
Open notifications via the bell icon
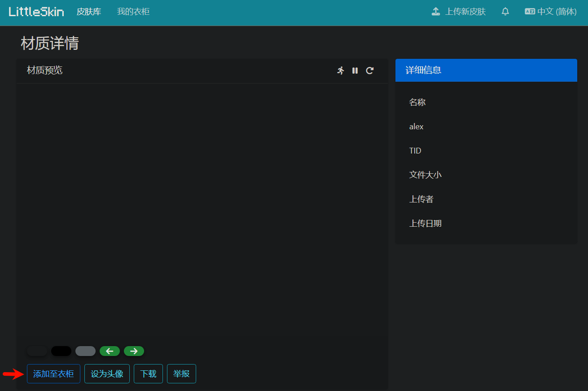(x=505, y=12)
